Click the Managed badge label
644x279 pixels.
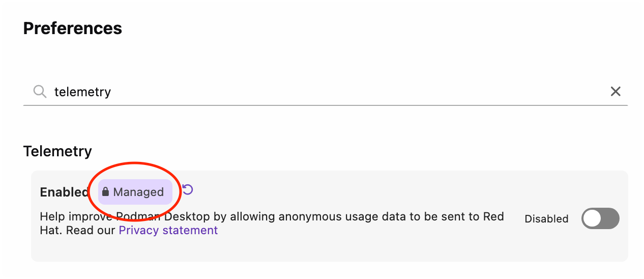pos(135,192)
